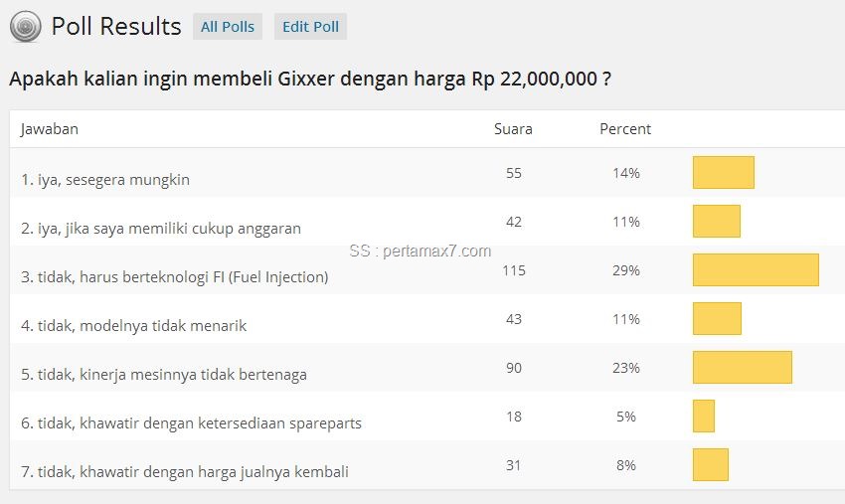The height and width of the screenshot is (504, 845).
Task: Click the Edit Poll button
Action: tap(310, 27)
